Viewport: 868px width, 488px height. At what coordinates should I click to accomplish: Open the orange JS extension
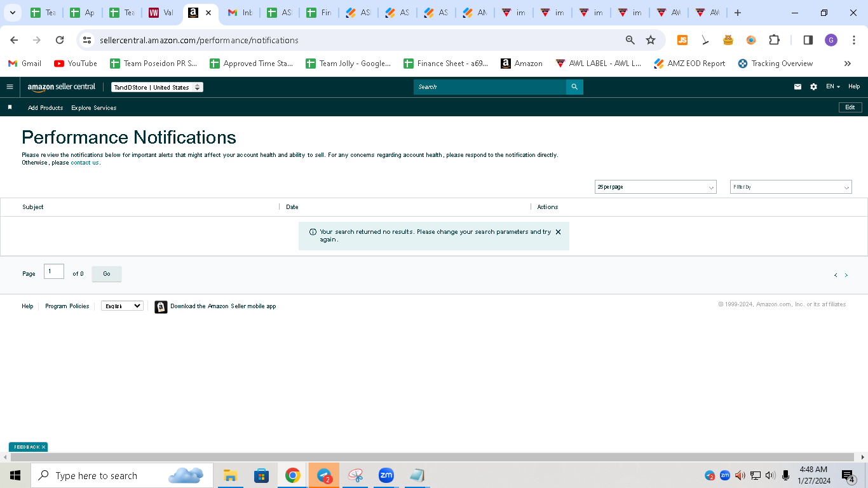click(682, 40)
